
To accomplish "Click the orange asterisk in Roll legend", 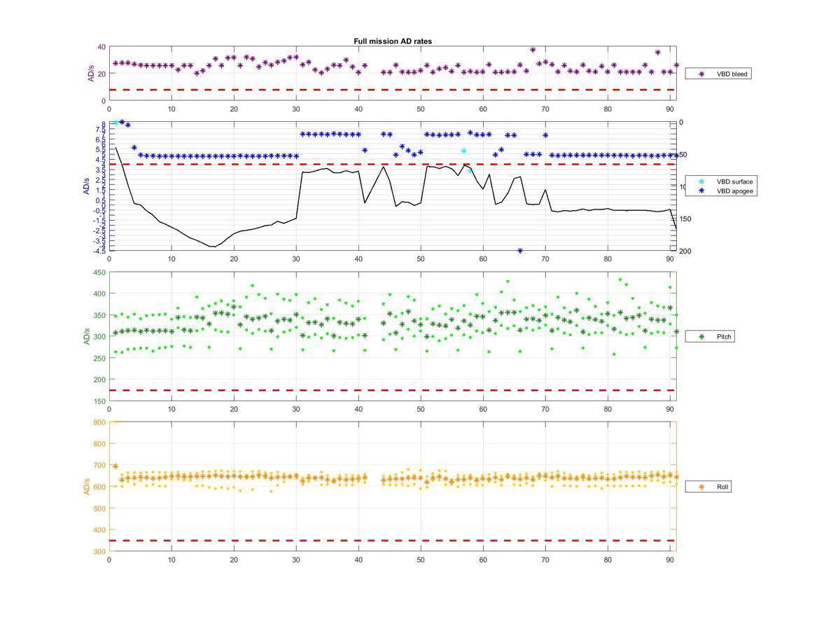I will tap(700, 487).
